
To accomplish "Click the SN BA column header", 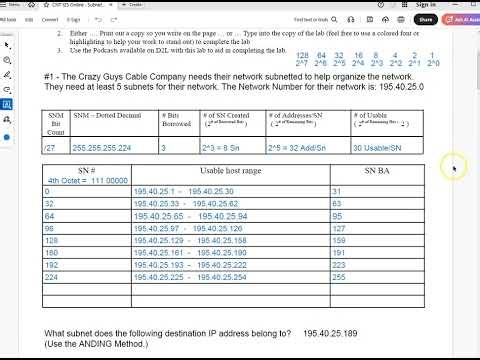I will tap(377, 171).
